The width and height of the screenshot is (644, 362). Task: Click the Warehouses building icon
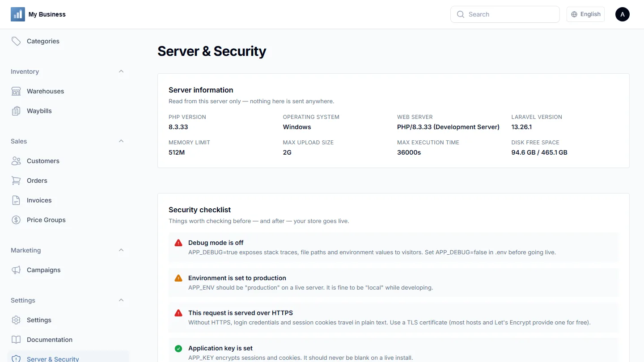pos(16,91)
